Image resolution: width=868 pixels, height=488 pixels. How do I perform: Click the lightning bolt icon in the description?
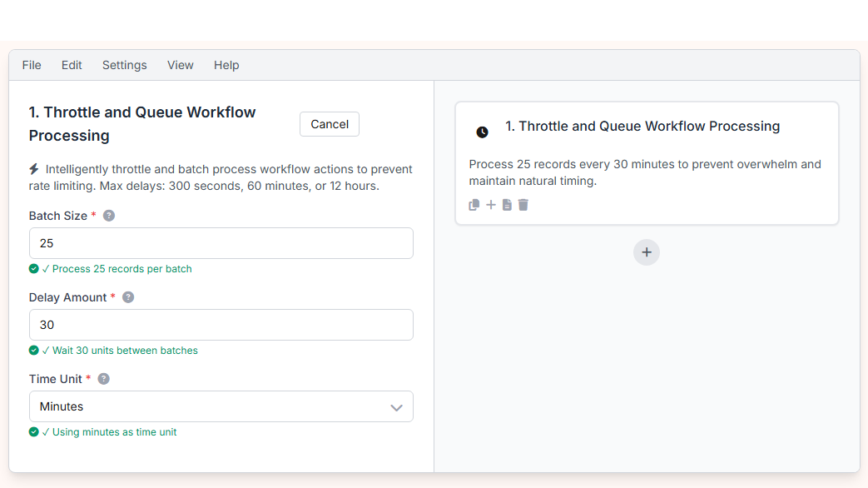34,168
